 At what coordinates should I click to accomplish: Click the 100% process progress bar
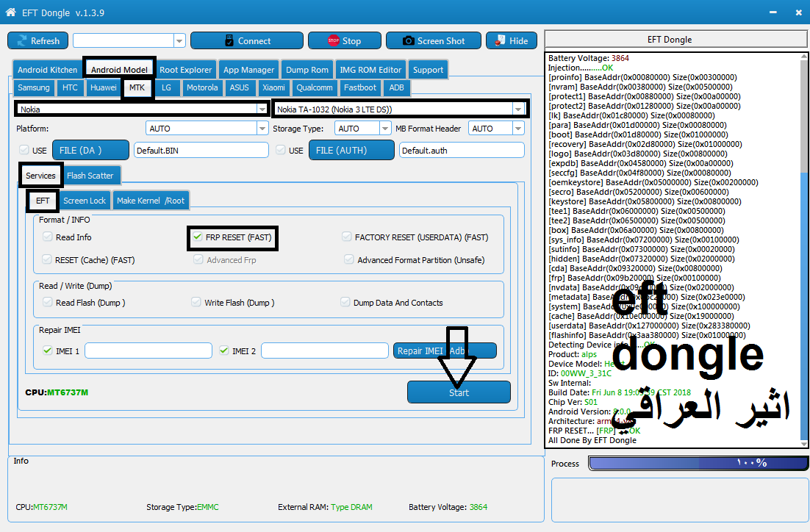[x=698, y=463]
